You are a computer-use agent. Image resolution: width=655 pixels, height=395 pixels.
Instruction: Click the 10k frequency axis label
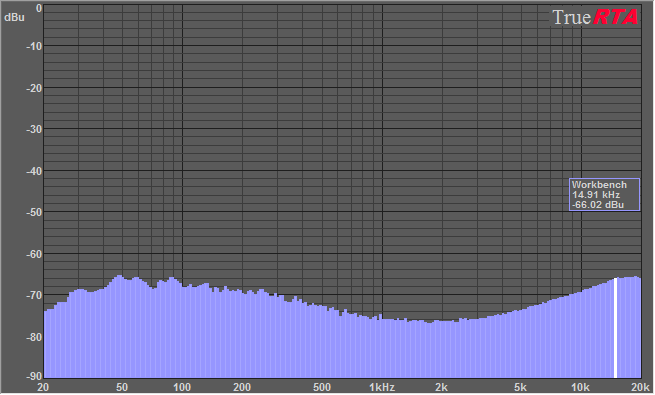click(x=580, y=387)
